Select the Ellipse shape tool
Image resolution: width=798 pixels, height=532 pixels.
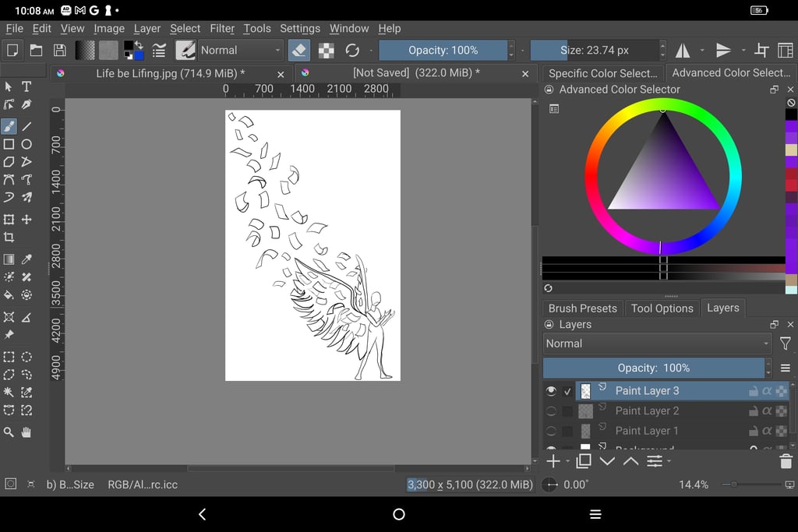26,144
